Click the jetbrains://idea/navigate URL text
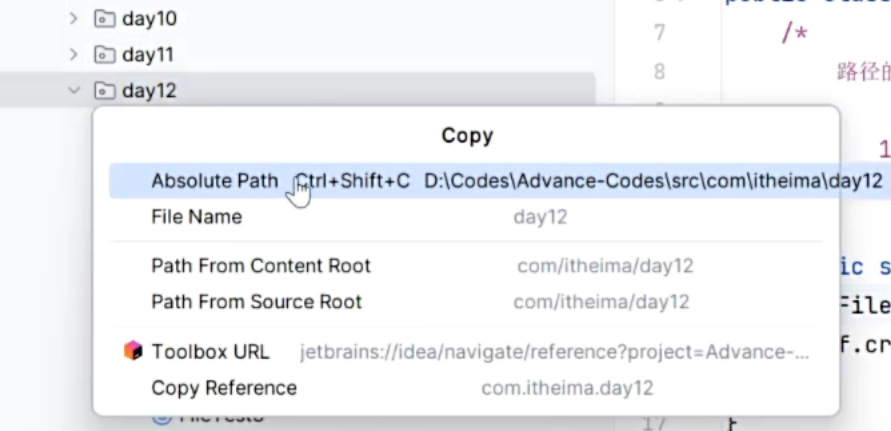The height and width of the screenshot is (431, 891). coord(554,352)
